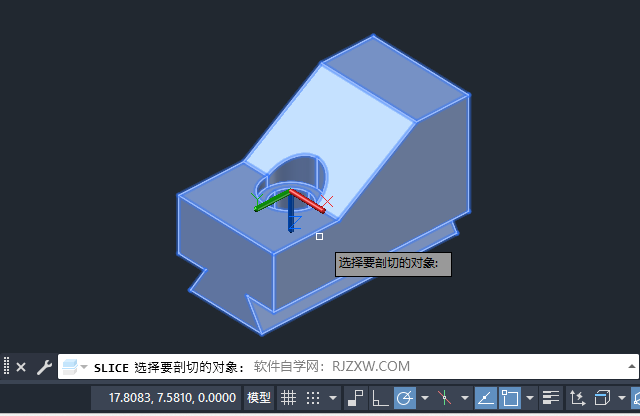Viewport: 640px width, 416px height.
Task: Open isometric drafting plane dropdown
Action: tap(464, 398)
